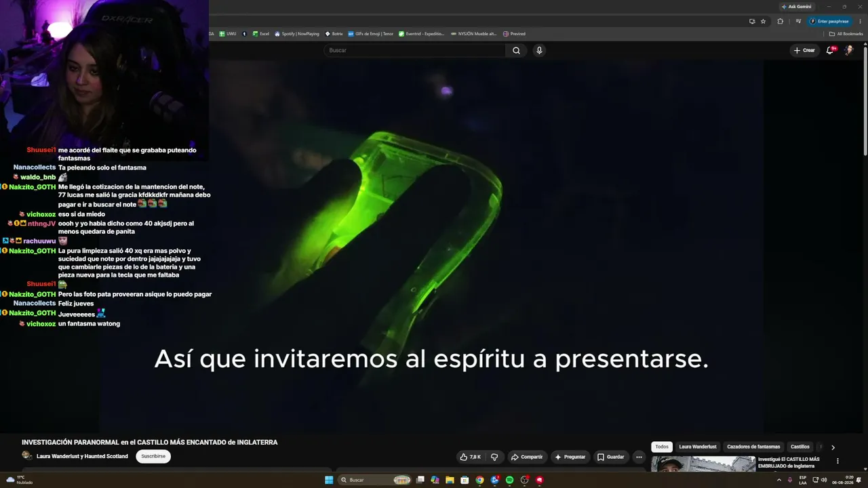This screenshot has width=868, height=488.
Task: Open the Laura Wanderlust y Haunted Scotland channel
Action: [x=82, y=456]
